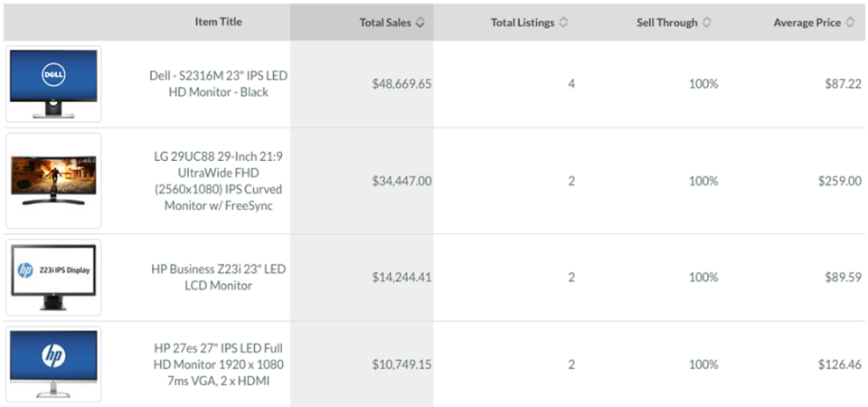Click sort arrows beside Average Price
The image size is (868, 407).
[850, 23]
